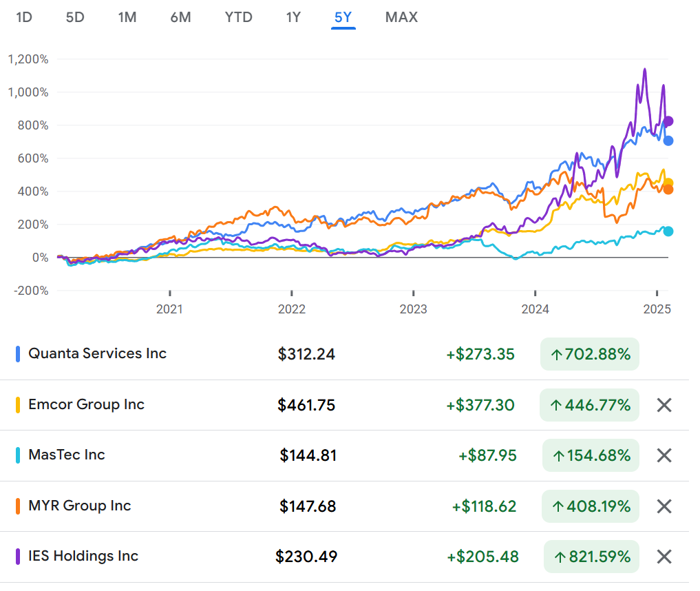Screen dimensions: 700x591
Task: Click the purple IES Holdings color marker
Action: (x=18, y=557)
